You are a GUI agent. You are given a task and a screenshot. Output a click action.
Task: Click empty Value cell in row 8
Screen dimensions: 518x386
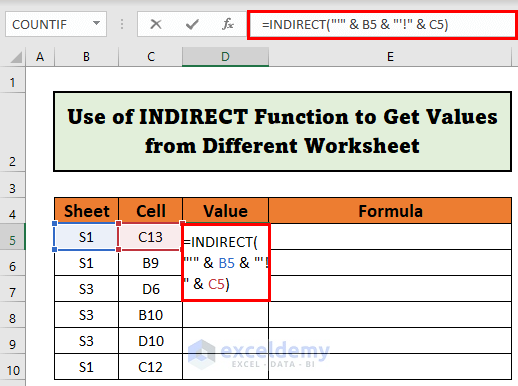225,315
